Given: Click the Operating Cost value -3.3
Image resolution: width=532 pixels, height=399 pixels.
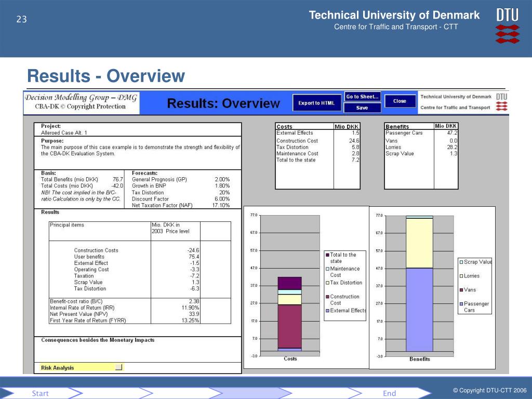Looking at the screenshot, I should [195, 270].
